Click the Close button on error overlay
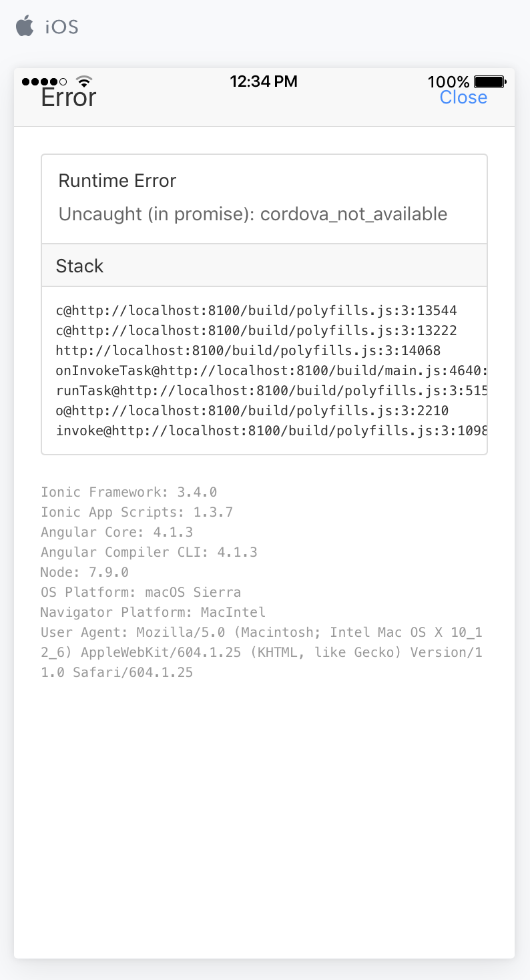Image resolution: width=530 pixels, height=980 pixels. tap(463, 97)
